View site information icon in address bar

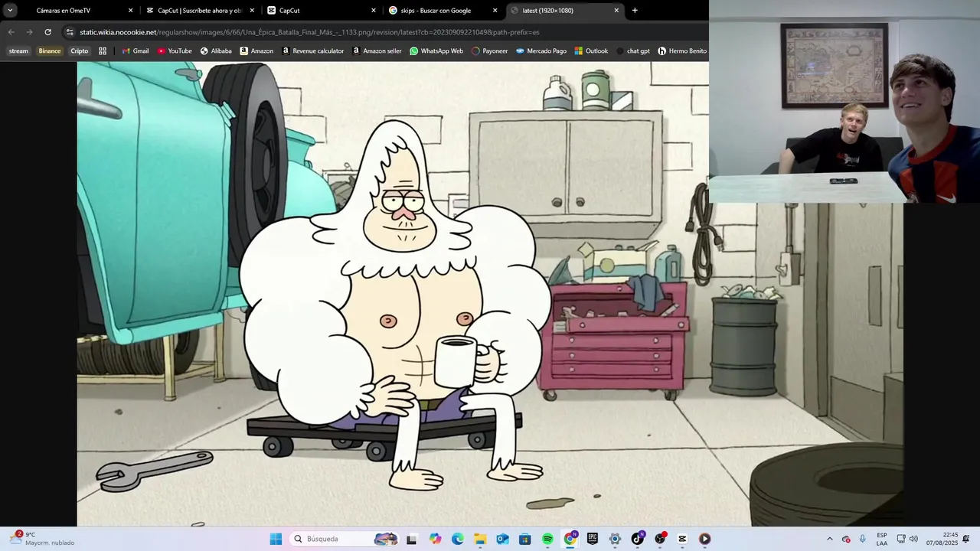click(x=70, y=32)
